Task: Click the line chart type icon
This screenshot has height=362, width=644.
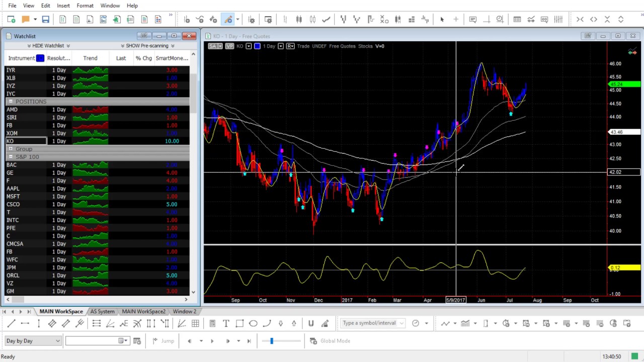Action: pos(326,19)
